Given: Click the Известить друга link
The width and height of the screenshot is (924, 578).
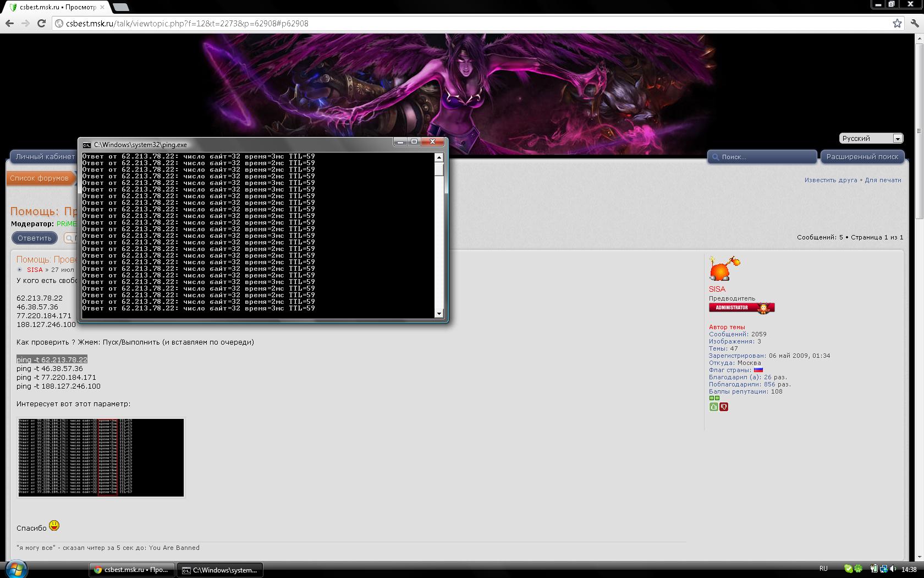Looking at the screenshot, I should point(831,180).
